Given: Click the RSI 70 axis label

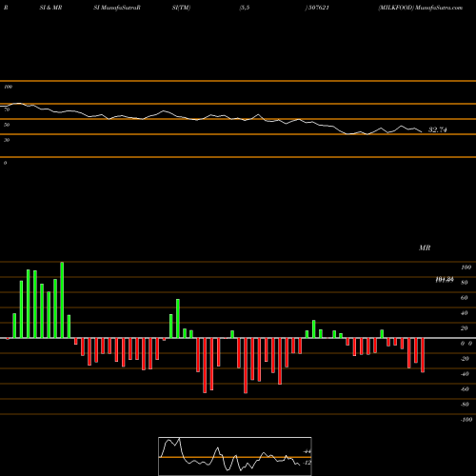Looking at the screenshot, I should click(7, 109).
